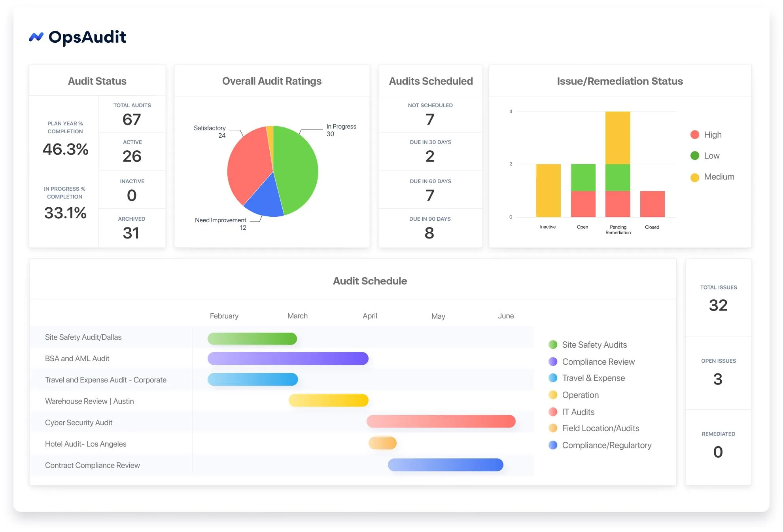Click the Warehouse Review yellow timeline bar

coord(329,400)
